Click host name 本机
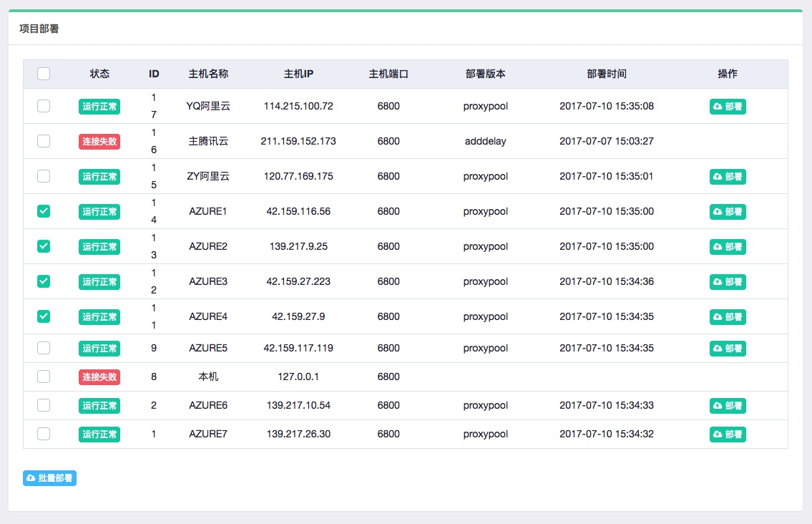The width and height of the screenshot is (812, 524). click(208, 377)
